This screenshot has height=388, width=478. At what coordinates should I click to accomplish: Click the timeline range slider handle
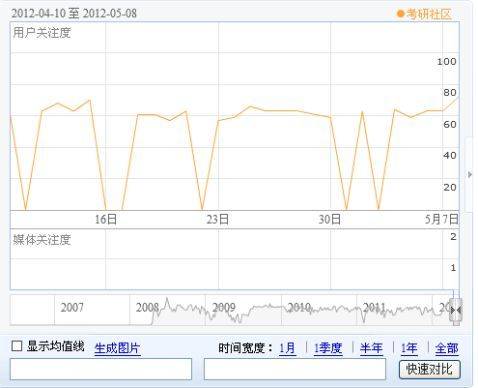[456, 310]
